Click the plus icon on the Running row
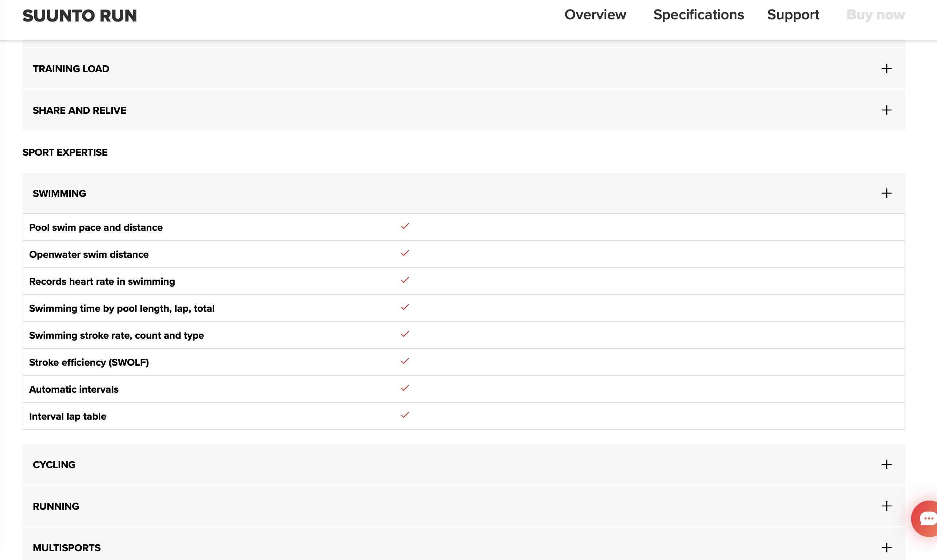 click(x=886, y=506)
